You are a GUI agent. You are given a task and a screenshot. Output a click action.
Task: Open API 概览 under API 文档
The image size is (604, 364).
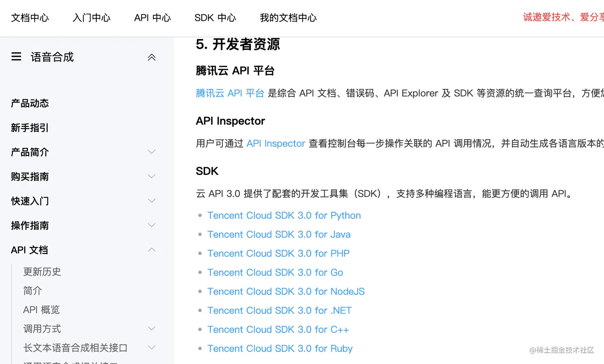(x=41, y=310)
